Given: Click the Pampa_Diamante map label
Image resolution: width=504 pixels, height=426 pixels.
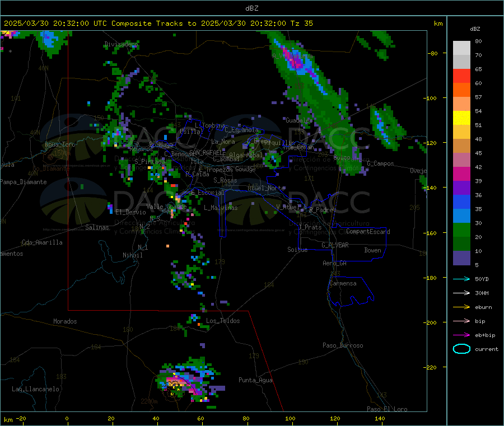Looking at the screenshot, I should point(23,182).
